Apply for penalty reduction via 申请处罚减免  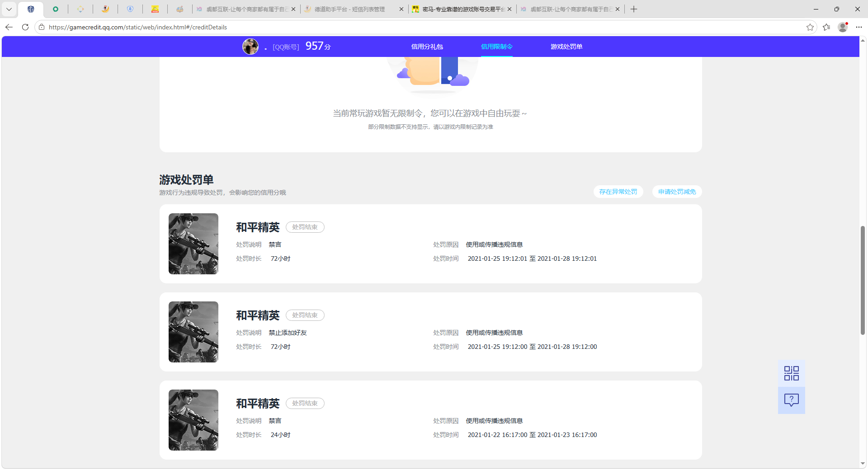(677, 192)
